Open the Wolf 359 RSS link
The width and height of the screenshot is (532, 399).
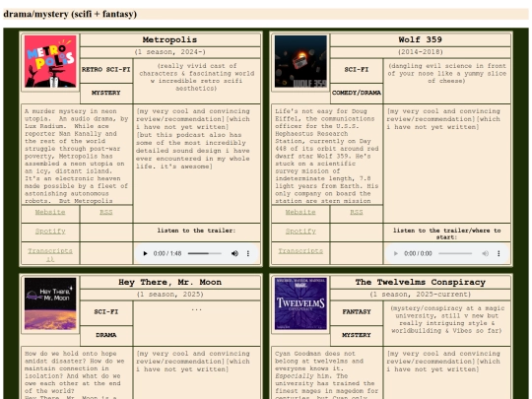pos(357,212)
